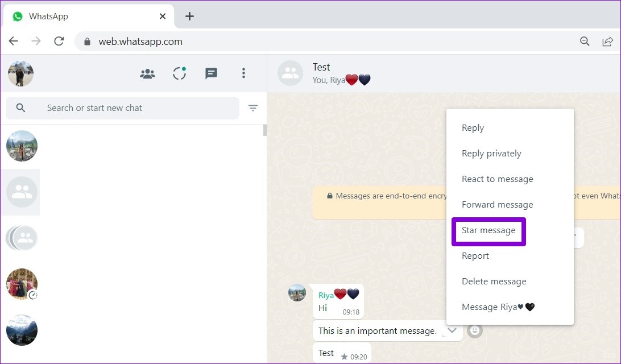Click Star message in the menu
The width and height of the screenshot is (621, 364).
pyautogui.click(x=488, y=230)
